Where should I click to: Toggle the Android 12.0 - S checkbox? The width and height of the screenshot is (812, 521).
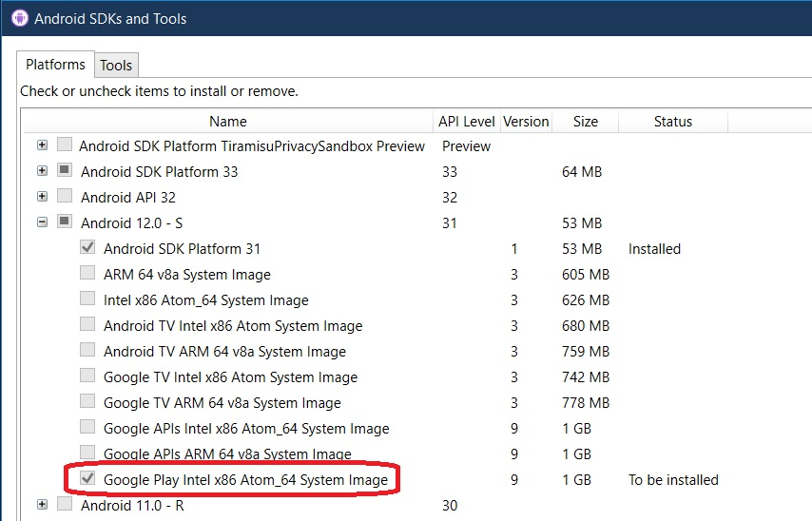65,222
